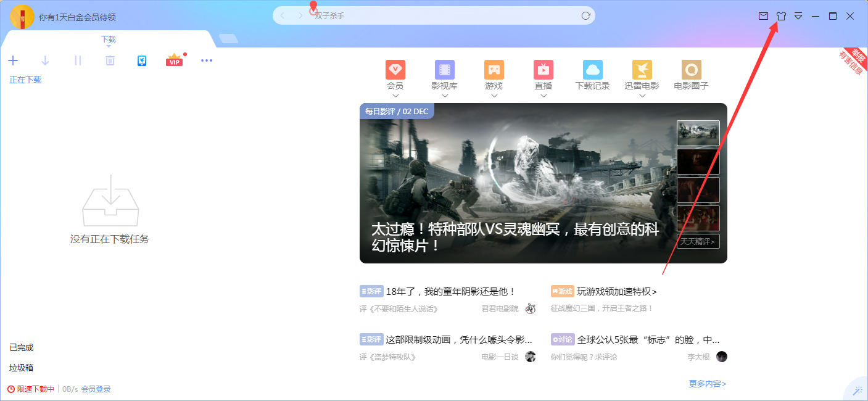Change skin with the shirt icon

[781, 16]
